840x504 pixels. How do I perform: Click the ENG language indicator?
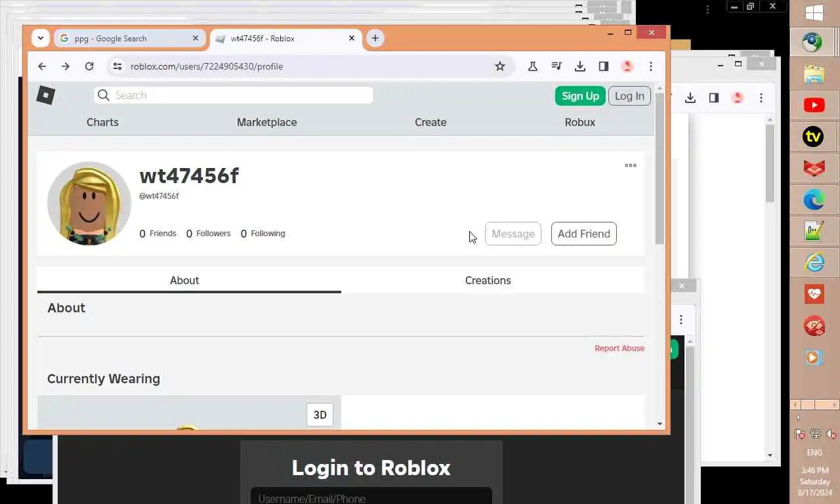pos(814,453)
